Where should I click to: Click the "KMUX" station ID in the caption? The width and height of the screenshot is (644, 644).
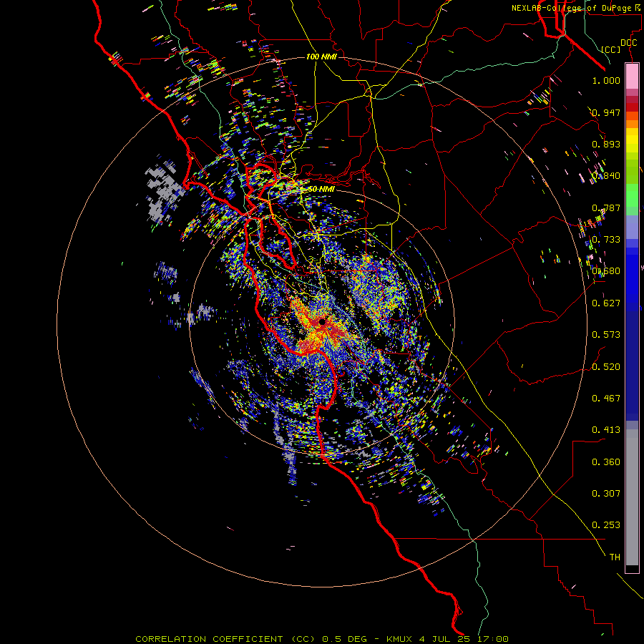tap(399, 639)
